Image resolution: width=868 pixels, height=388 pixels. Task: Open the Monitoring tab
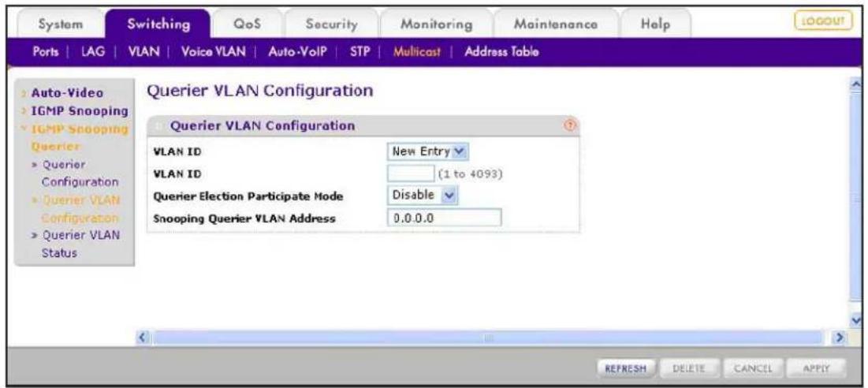pos(436,24)
